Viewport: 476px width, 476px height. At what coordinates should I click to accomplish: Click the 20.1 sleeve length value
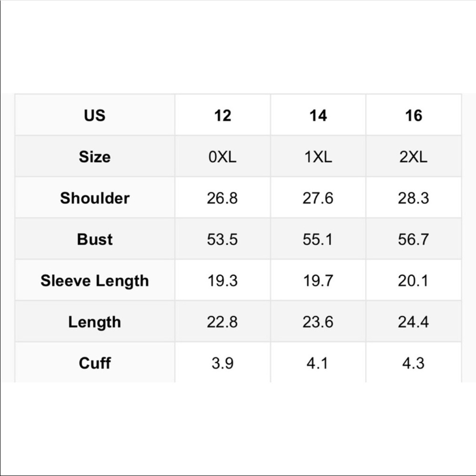[x=413, y=281]
